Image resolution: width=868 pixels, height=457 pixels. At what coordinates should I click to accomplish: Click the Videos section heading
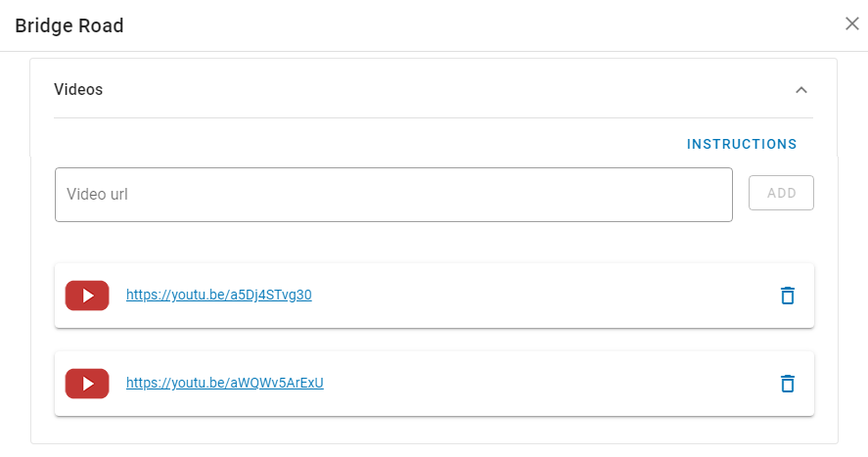click(78, 90)
